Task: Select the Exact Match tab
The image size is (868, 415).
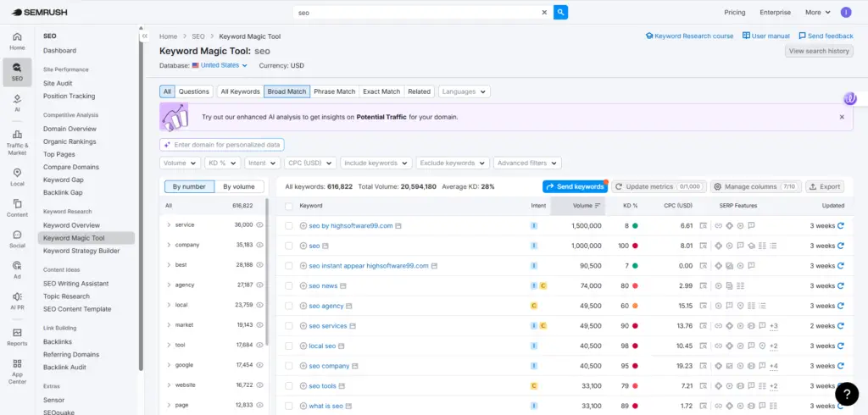Action: pyautogui.click(x=381, y=91)
